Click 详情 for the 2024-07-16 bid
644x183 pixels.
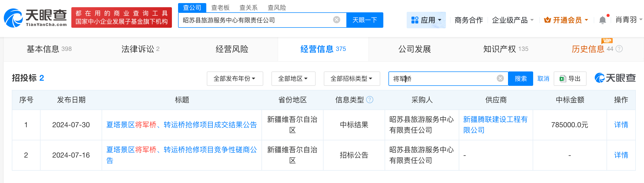[621, 155]
